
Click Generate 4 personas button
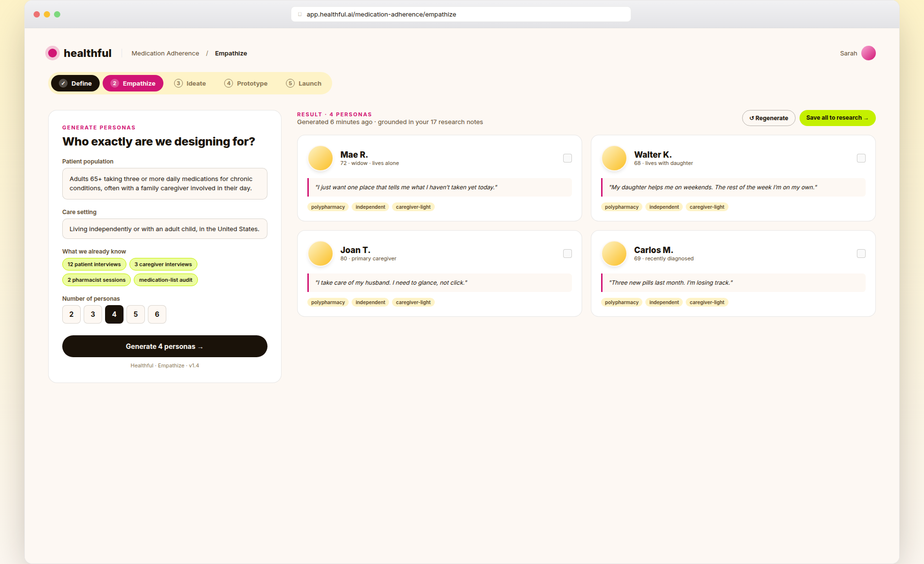[x=165, y=346]
